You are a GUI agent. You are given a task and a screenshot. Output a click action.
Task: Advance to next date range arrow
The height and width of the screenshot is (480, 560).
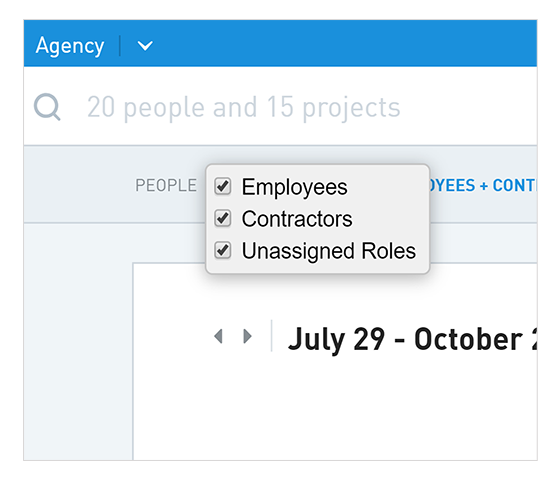247,336
